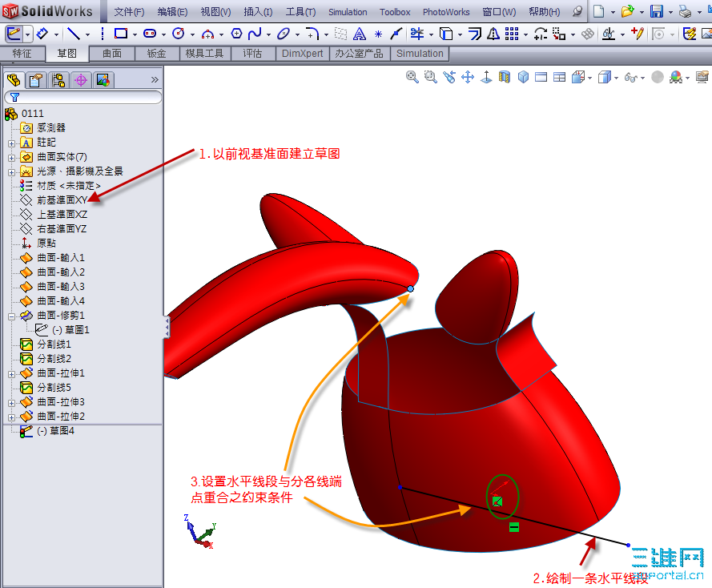Switch to the DimXpert tab
Screen dimensions: 712x588
303,54
